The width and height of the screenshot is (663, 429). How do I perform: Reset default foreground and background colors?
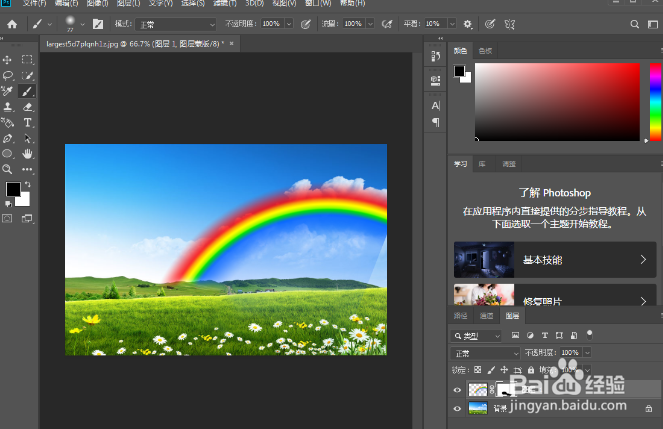coord(8,204)
